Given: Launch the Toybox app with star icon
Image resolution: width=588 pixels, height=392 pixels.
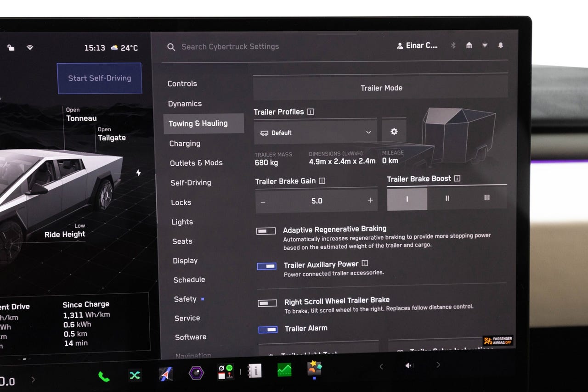Looking at the screenshot, I should click(315, 368).
